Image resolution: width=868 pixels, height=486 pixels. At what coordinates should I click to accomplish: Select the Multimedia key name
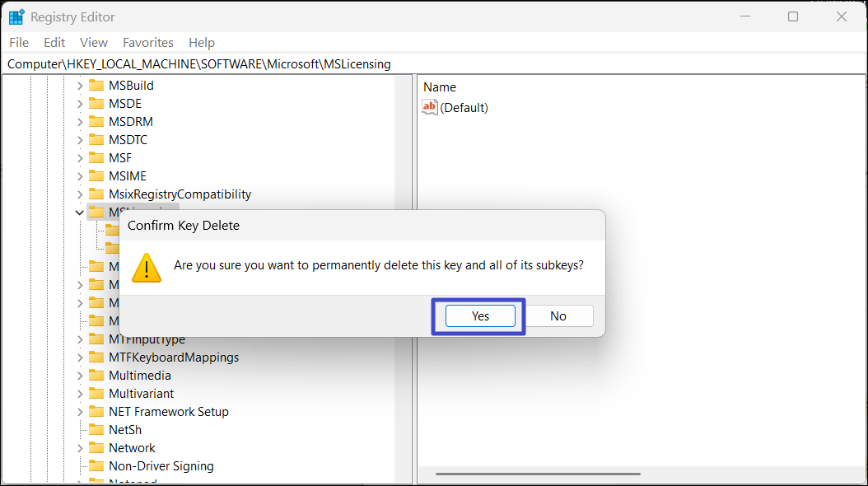coord(140,376)
